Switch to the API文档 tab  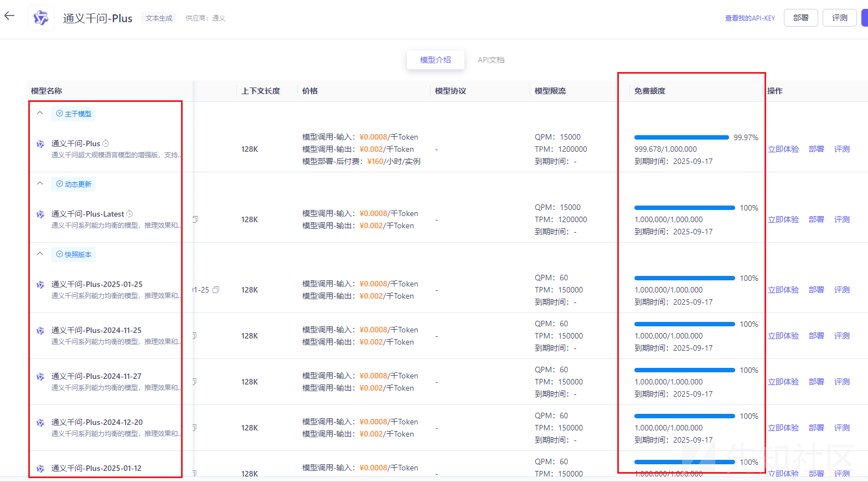pos(491,60)
